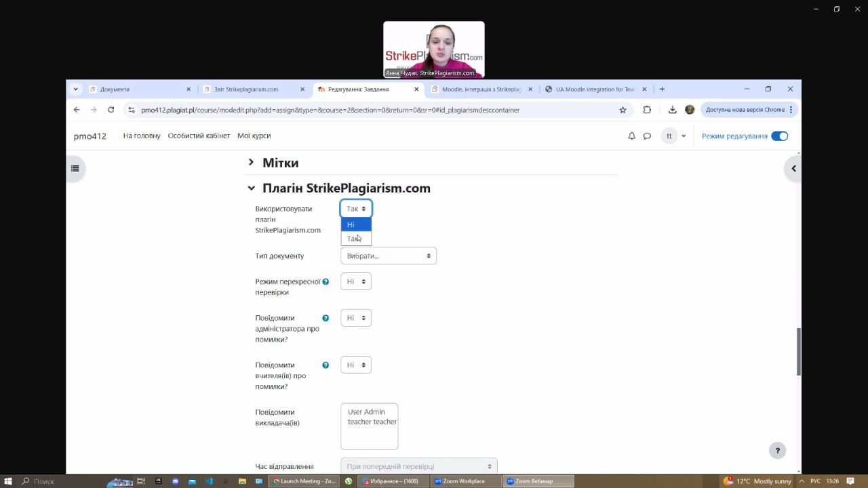Click the site info icon in address bar
The image size is (868, 488).
[x=132, y=110]
